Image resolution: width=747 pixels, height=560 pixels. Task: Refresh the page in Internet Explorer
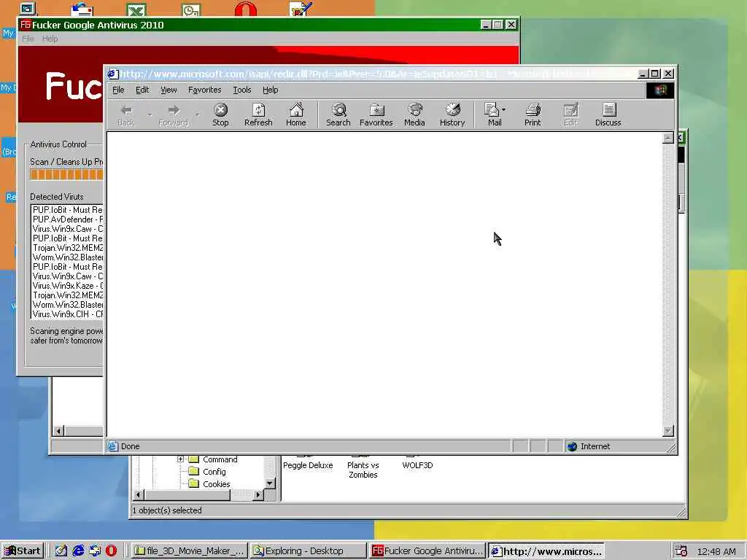point(258,114)
